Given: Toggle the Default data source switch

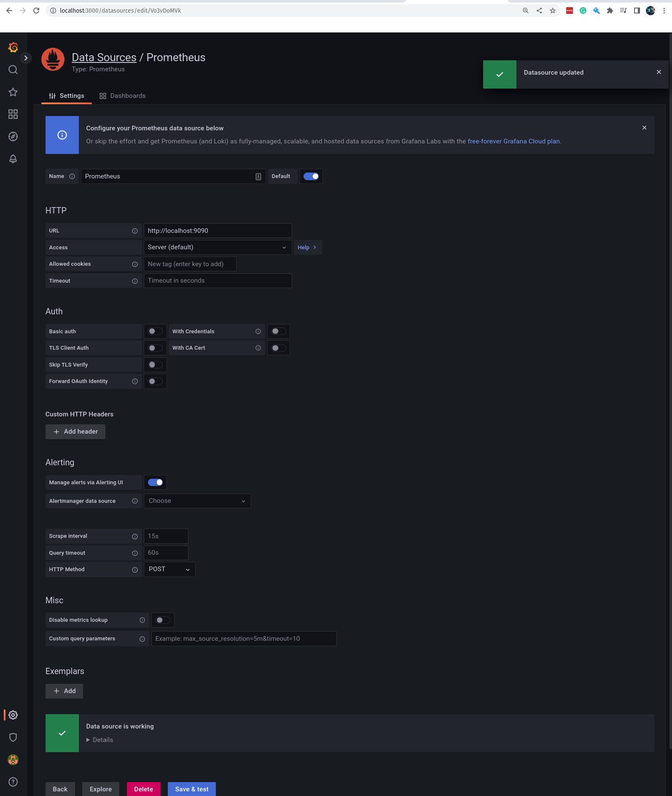Looking at the screenshot, I should 311,176.
